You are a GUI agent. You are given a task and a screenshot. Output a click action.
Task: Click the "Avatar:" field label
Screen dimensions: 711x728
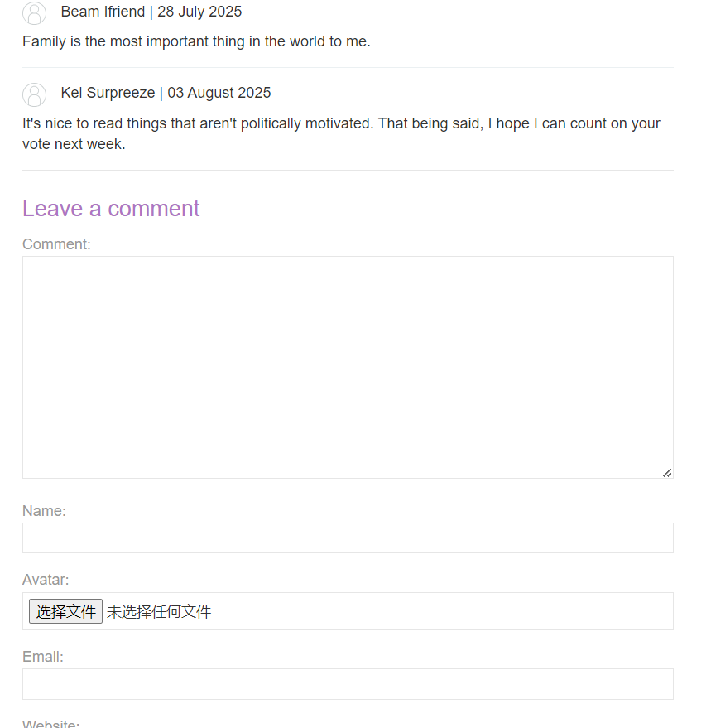click(46, 580)
